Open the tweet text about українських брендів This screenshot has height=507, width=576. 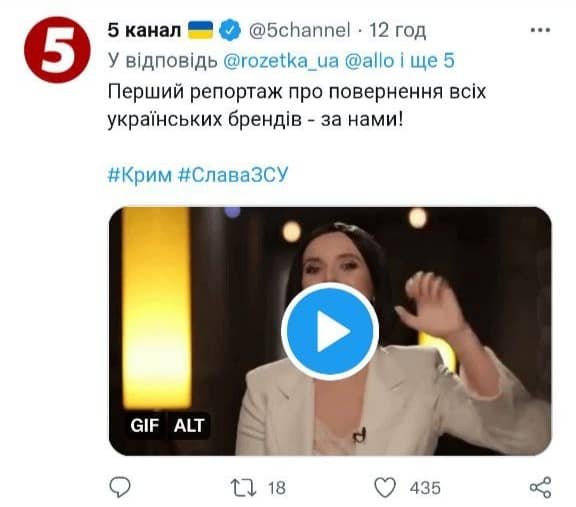click(297, 106)
